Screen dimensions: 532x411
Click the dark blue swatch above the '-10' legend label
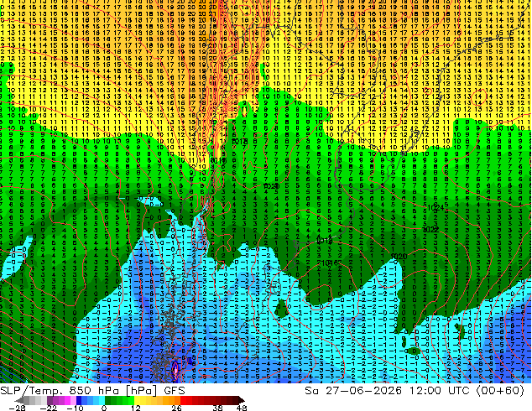click(79, 400)
